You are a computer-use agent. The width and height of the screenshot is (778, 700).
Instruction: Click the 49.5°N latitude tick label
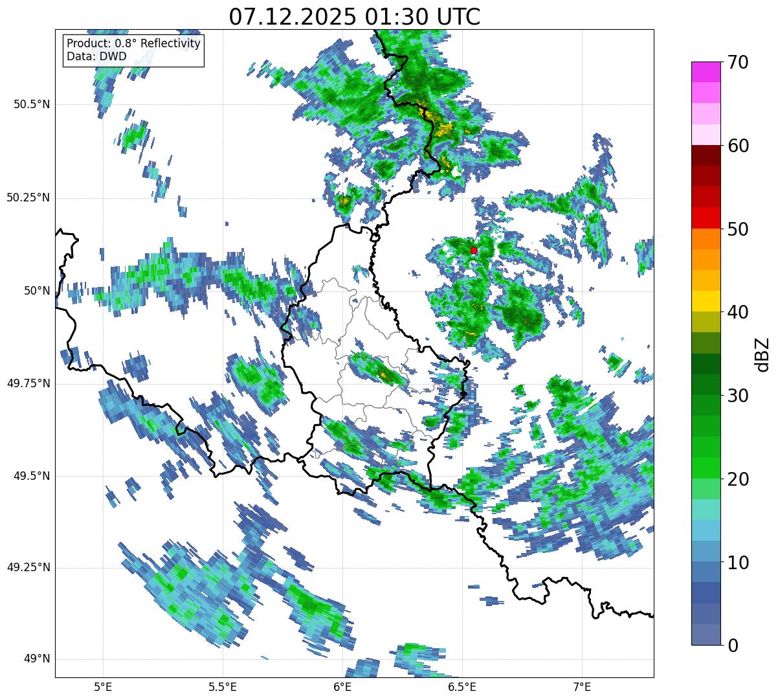pyautogui.click(x=32, y=476)
